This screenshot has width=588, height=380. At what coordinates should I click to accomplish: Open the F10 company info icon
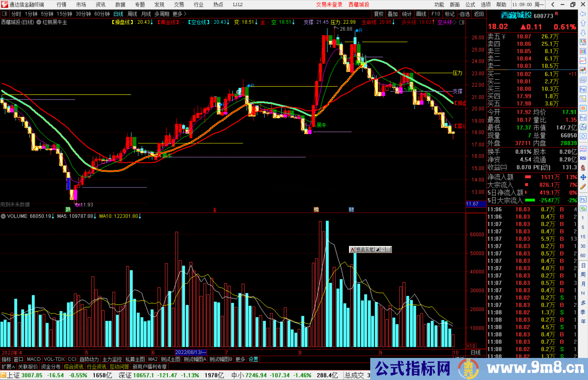(x=583, y=89)
